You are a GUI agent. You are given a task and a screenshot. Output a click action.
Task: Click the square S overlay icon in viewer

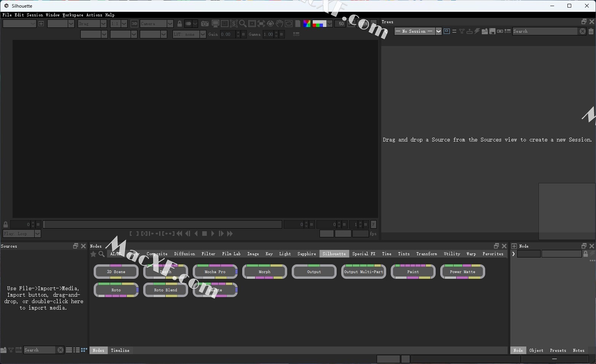tap(233, 24)
